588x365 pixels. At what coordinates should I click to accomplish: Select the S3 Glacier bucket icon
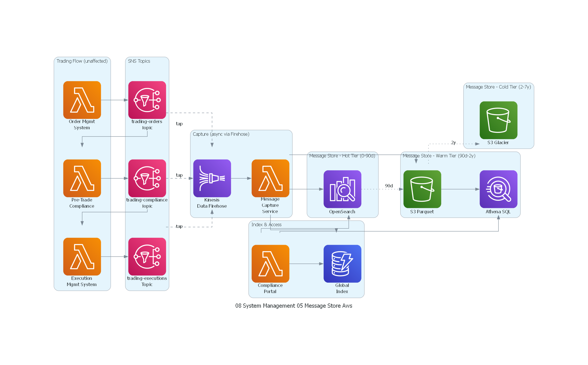point(498,120)
